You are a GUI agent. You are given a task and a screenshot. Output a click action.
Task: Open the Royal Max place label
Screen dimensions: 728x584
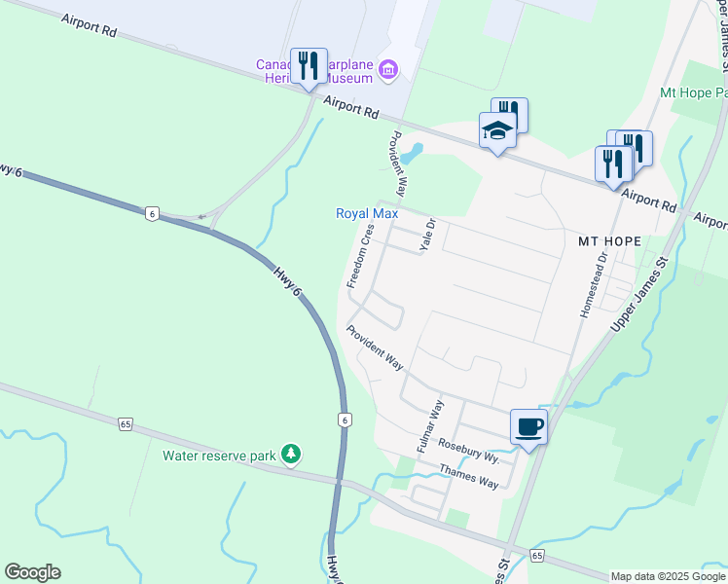[367, 213]
